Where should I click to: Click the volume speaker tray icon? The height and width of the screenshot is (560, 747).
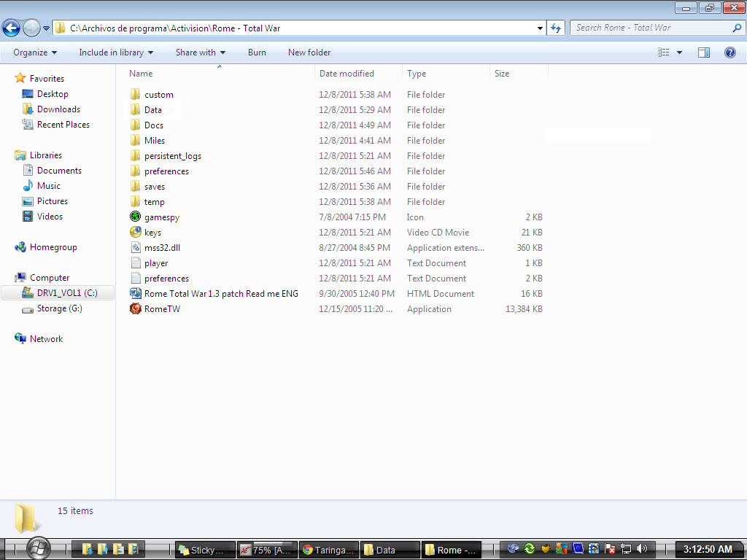[641, 548]
